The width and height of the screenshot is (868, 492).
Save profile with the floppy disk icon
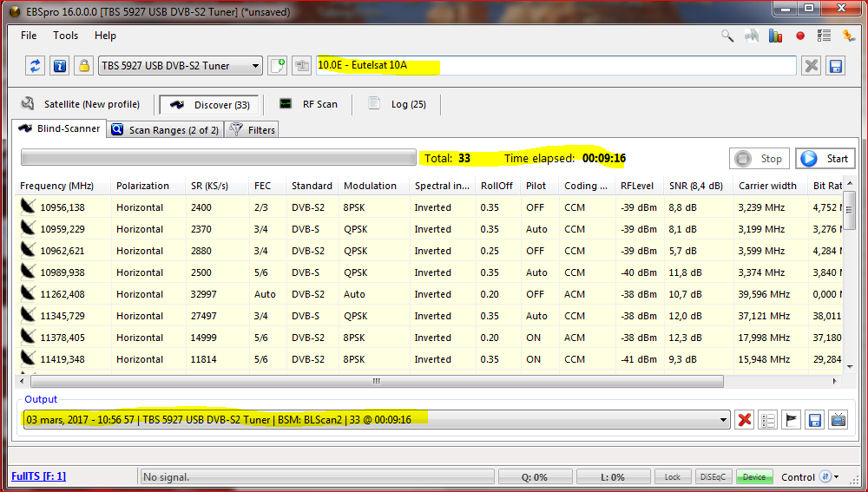click(836, 66)
